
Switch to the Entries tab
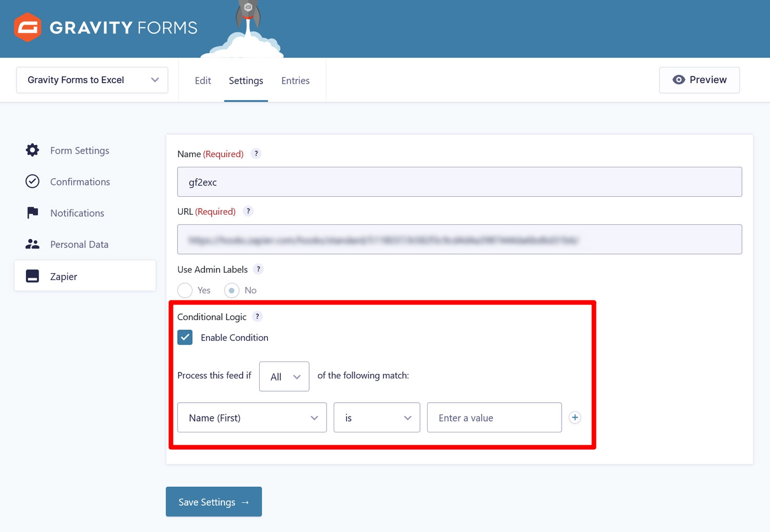pos(295,81)
